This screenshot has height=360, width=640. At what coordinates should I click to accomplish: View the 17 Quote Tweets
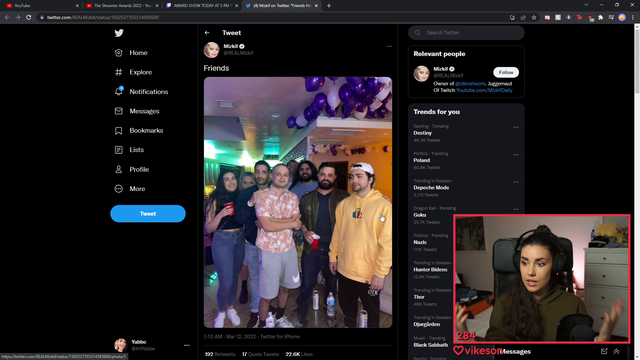tap(260, 354)
